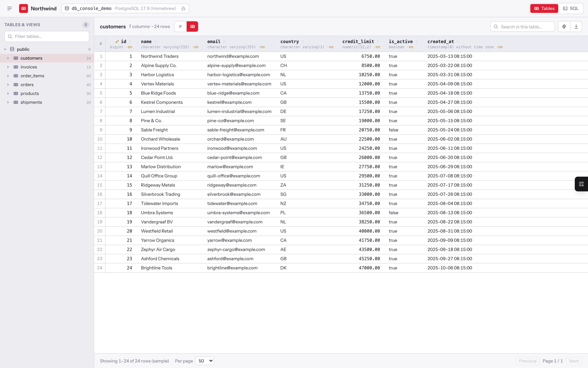Expand the customers table node
The height and width of the screenshot is (368, 588).
click(8, 58)
